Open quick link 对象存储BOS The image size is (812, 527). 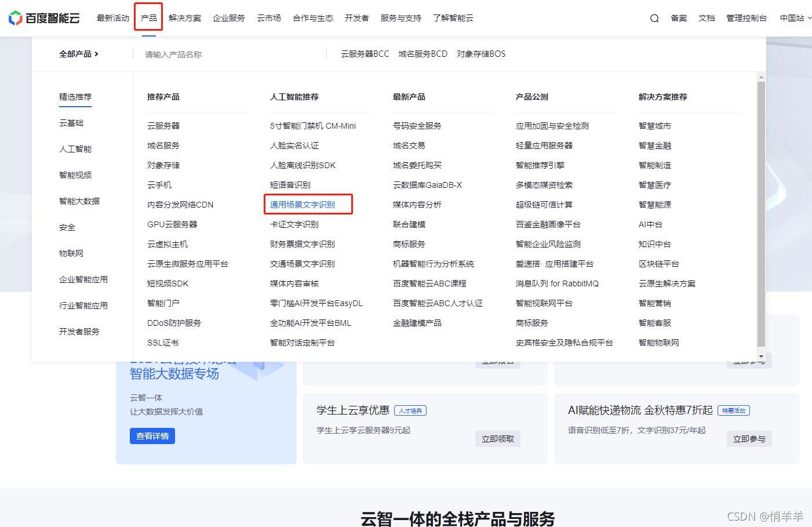481,54
